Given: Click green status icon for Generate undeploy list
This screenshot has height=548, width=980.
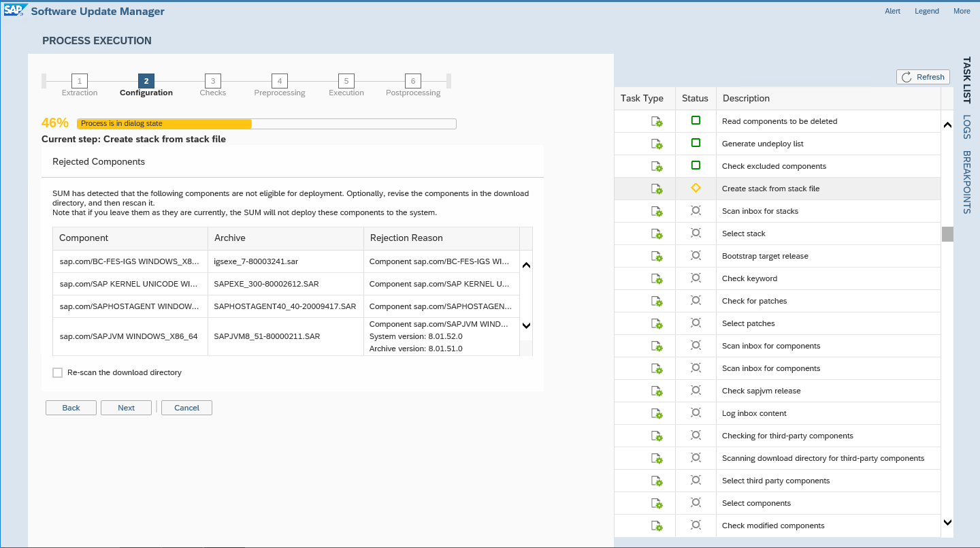Looking at the screenshot, I should click(x=696, y=143).
